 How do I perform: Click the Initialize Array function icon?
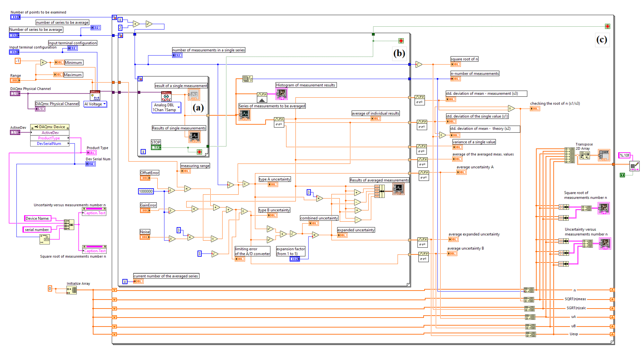click(x=72, y=290)
